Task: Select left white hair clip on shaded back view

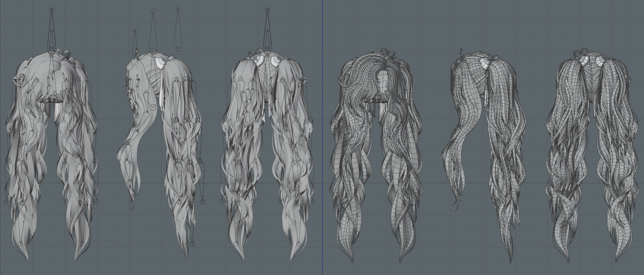Action: click(259, 60)
